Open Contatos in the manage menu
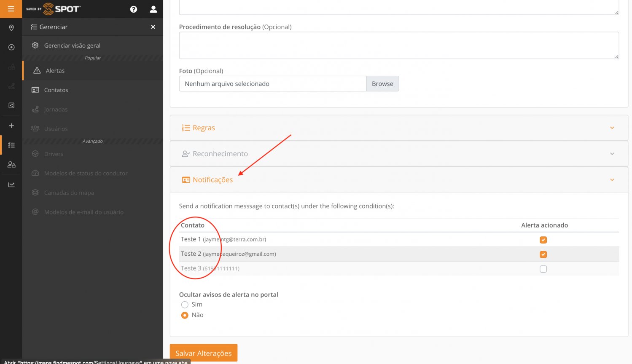Screen dimensions: 632x364 [x=56, y=90]
